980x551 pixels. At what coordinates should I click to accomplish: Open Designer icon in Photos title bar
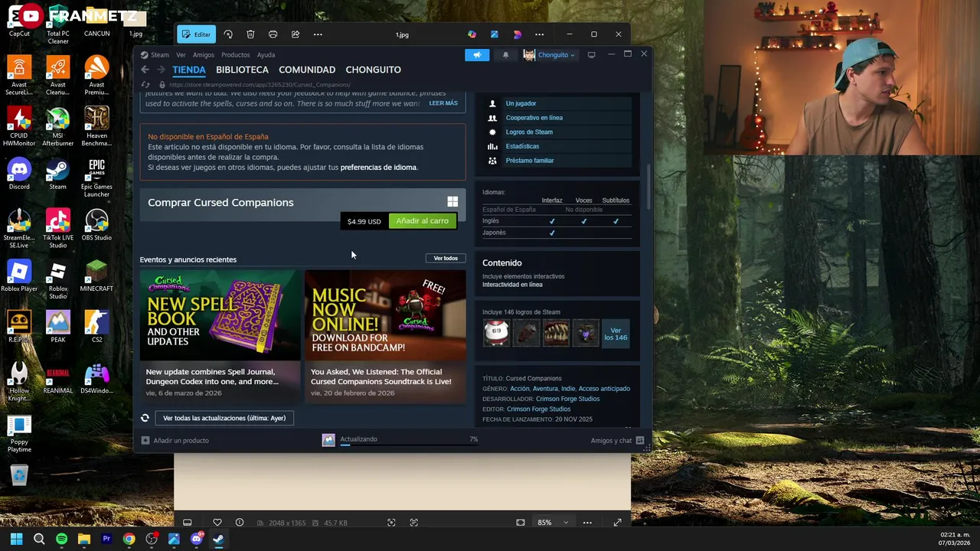(517, 34)
